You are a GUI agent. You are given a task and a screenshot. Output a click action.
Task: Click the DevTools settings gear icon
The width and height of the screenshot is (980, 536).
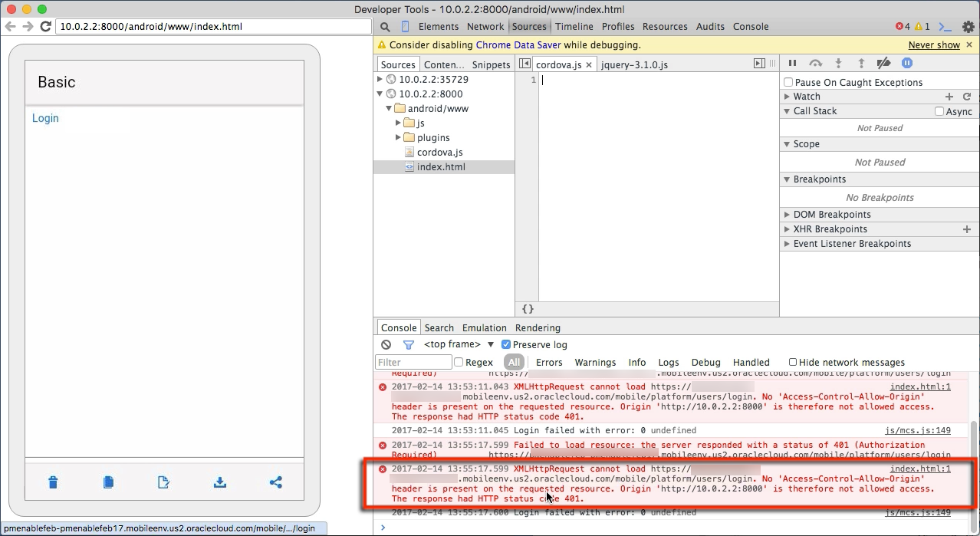[968, 27]
